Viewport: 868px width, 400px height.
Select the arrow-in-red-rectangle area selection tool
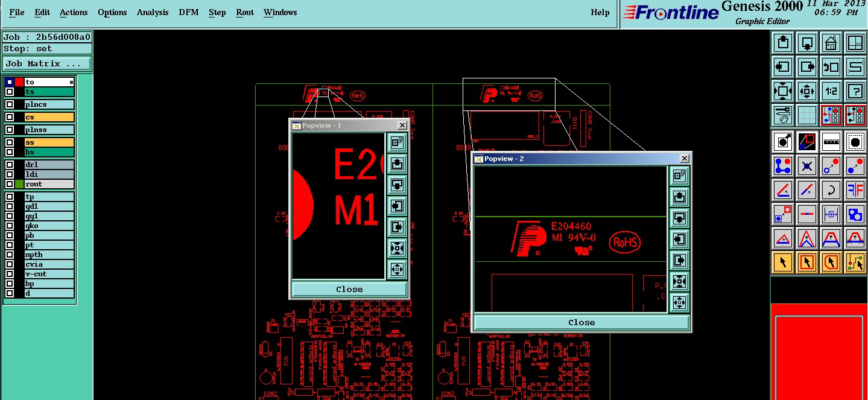coord(807,262)
